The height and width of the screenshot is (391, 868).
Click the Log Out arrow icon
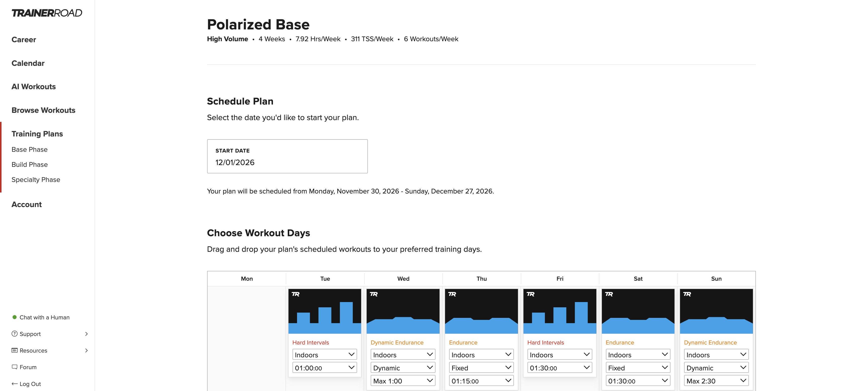[15, 383]
